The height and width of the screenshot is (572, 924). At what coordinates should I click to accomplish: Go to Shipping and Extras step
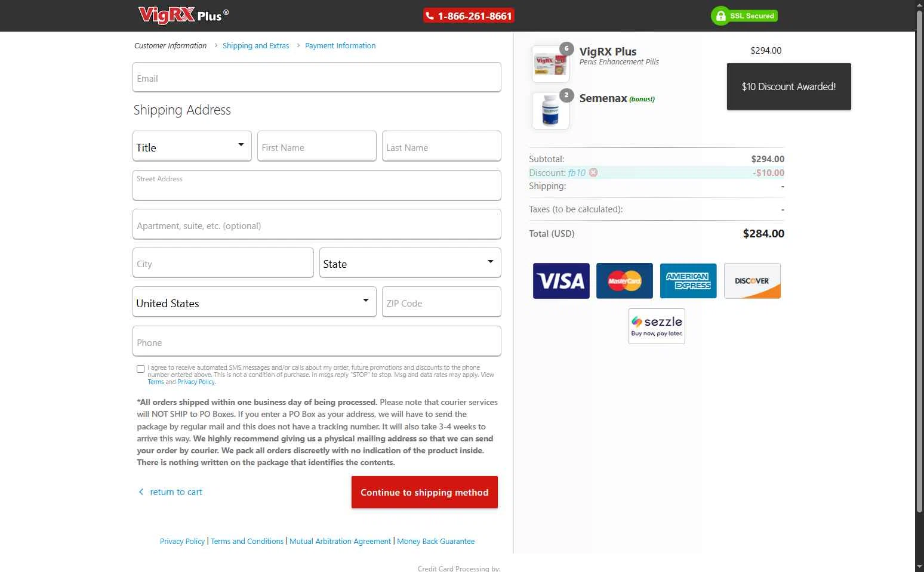click(255, 46)
